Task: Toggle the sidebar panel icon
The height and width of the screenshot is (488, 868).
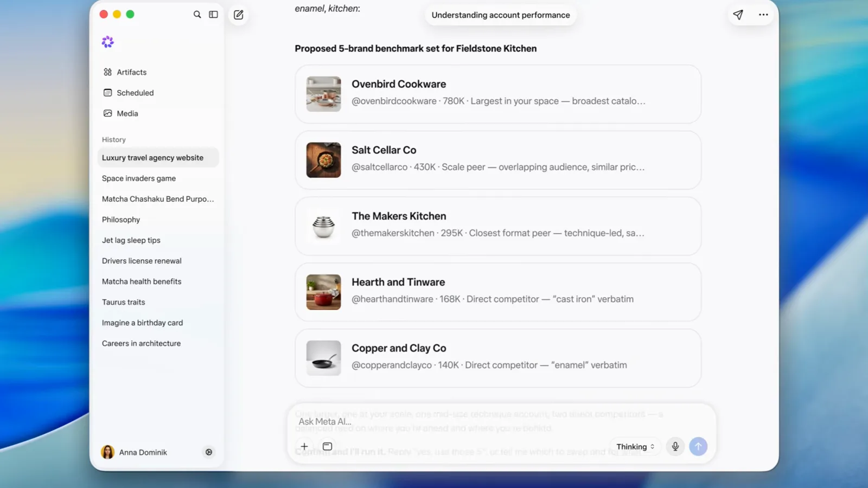Action: coord(213,15)
